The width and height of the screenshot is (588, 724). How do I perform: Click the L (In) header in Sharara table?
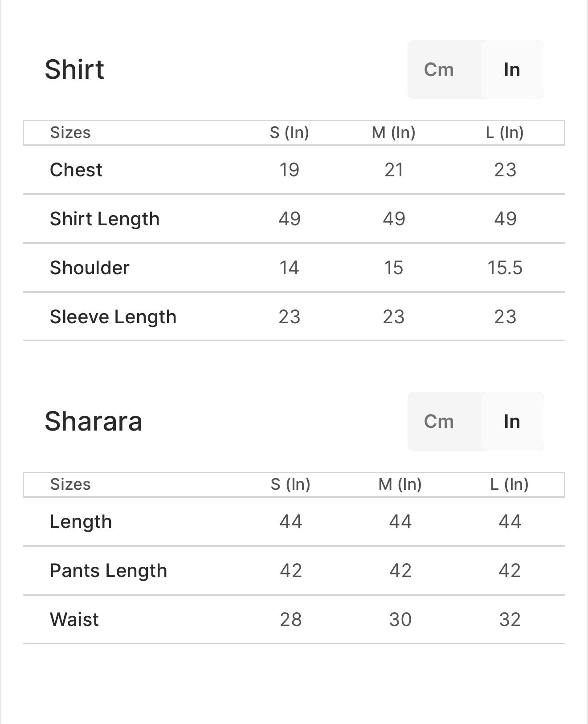click(510, 484)
